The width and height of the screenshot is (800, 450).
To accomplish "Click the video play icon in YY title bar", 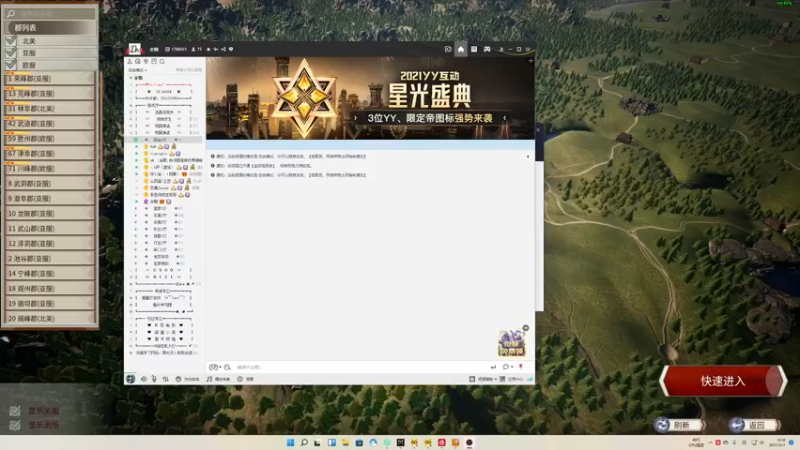I will (x=448, y=49).
